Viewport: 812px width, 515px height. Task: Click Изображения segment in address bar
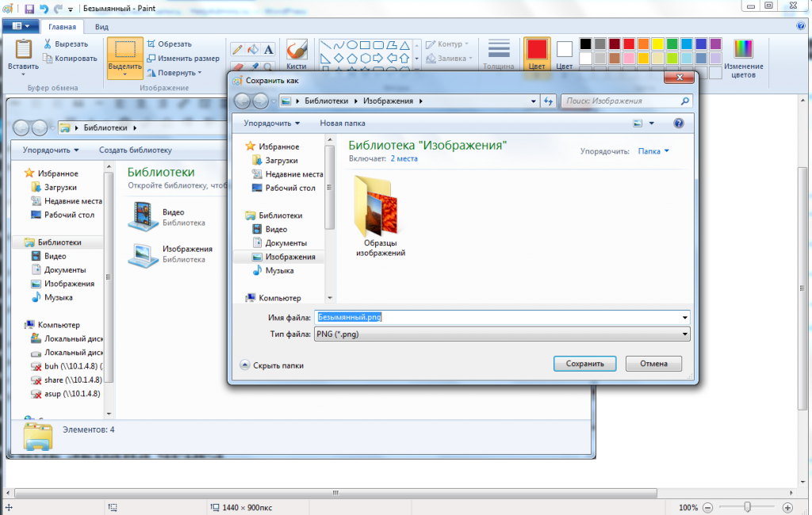point(388,101)
